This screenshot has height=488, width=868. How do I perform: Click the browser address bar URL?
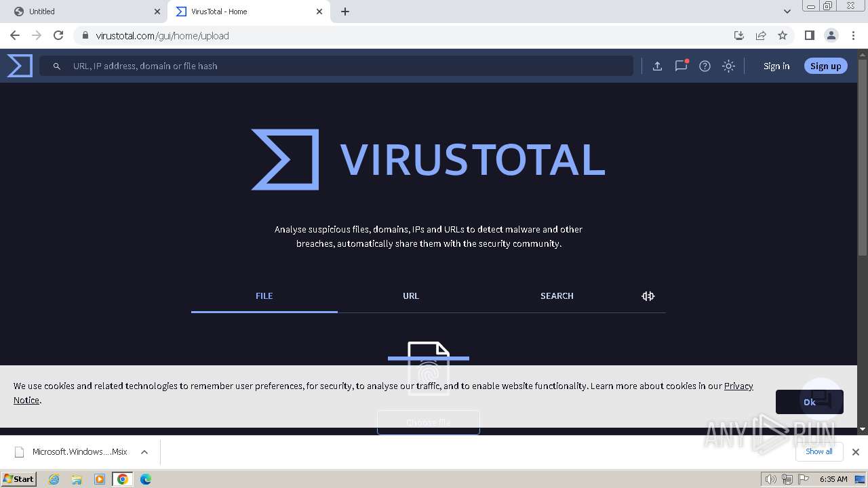pos(162,35)
